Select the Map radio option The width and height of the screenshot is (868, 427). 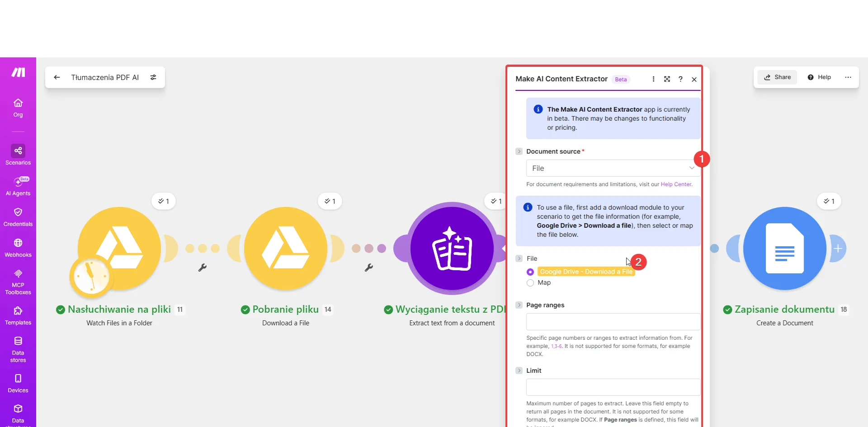click(x=530, y=282)
